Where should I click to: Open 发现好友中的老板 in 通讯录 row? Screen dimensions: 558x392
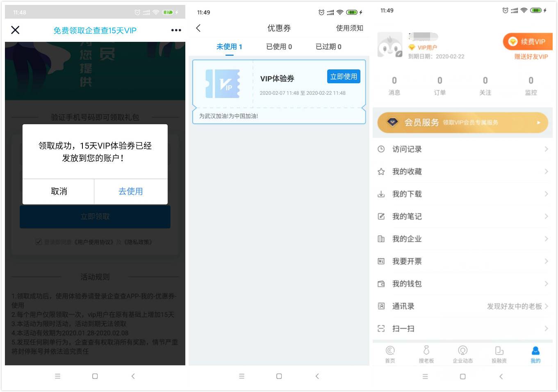point(515,306)
